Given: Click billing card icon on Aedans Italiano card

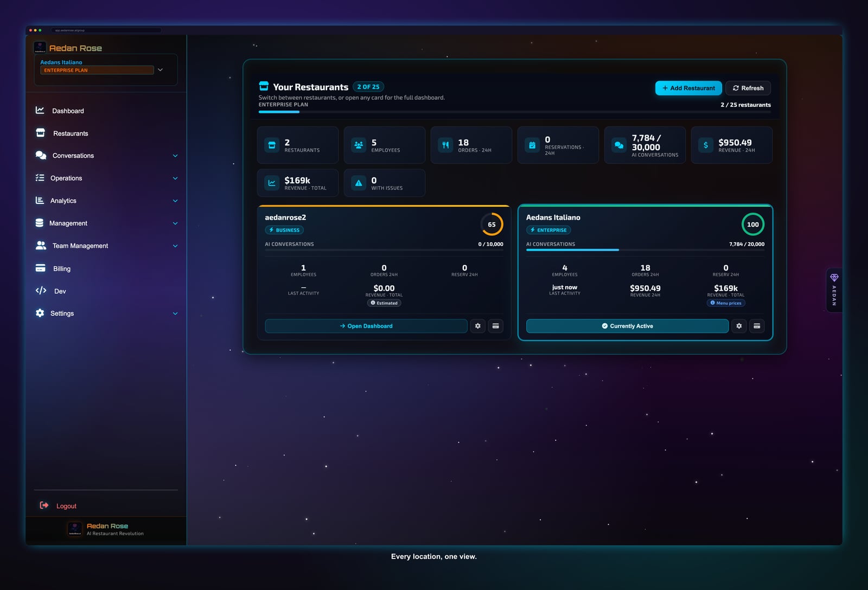Looking at the screenshot, I should pos(757,326).
